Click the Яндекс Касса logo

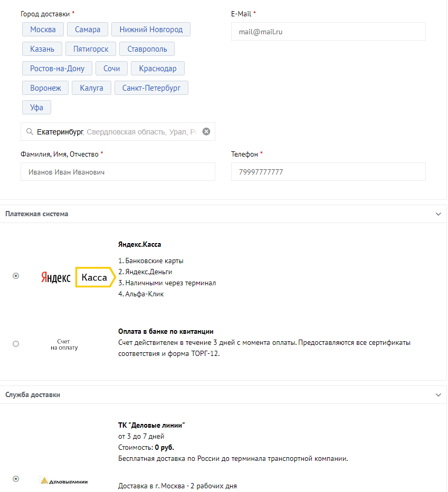tap(78, 277)
